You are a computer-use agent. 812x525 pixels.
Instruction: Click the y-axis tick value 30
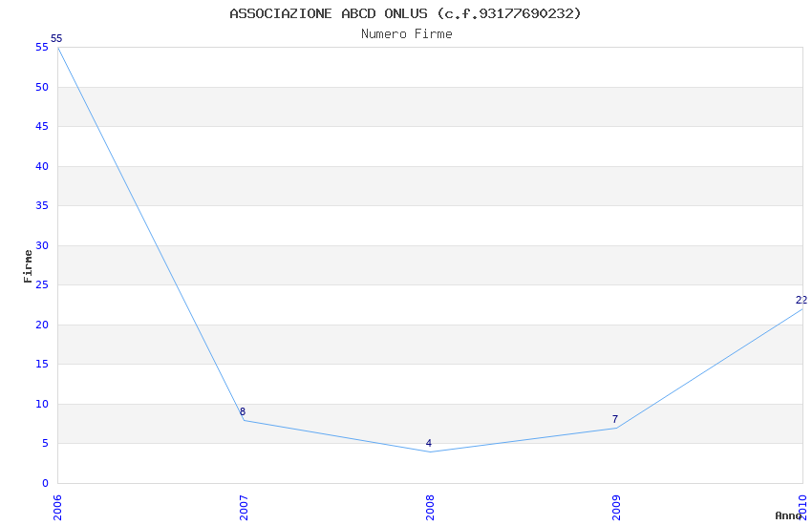pos(42,245)
